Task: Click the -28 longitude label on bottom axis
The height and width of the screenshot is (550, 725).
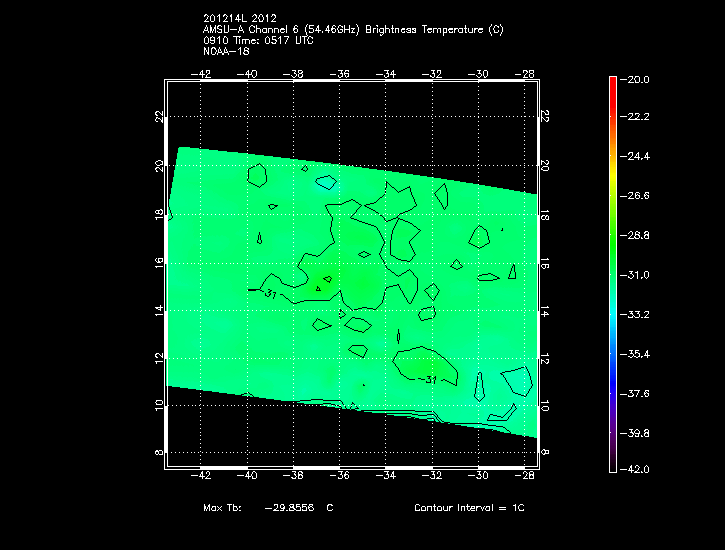Action: tap(526, 474)
